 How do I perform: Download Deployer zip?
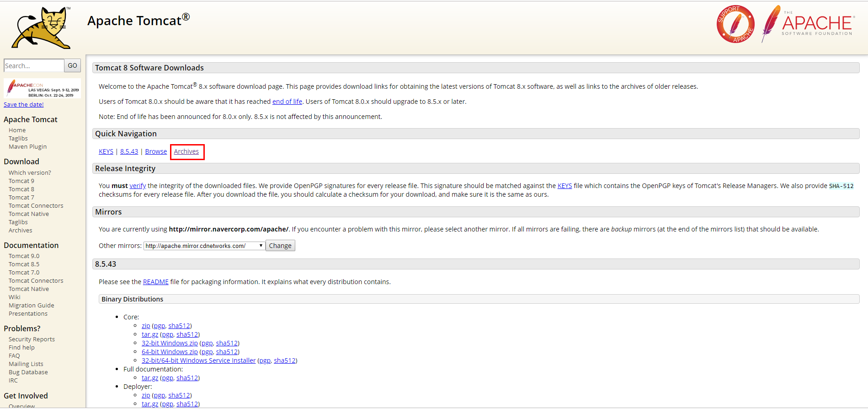146,395
